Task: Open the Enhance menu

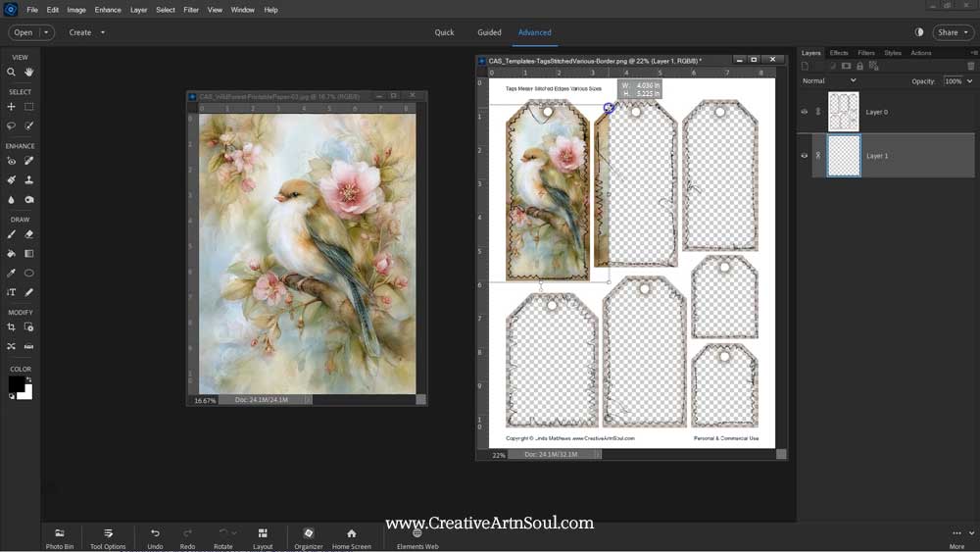Action: coord(108,10)
